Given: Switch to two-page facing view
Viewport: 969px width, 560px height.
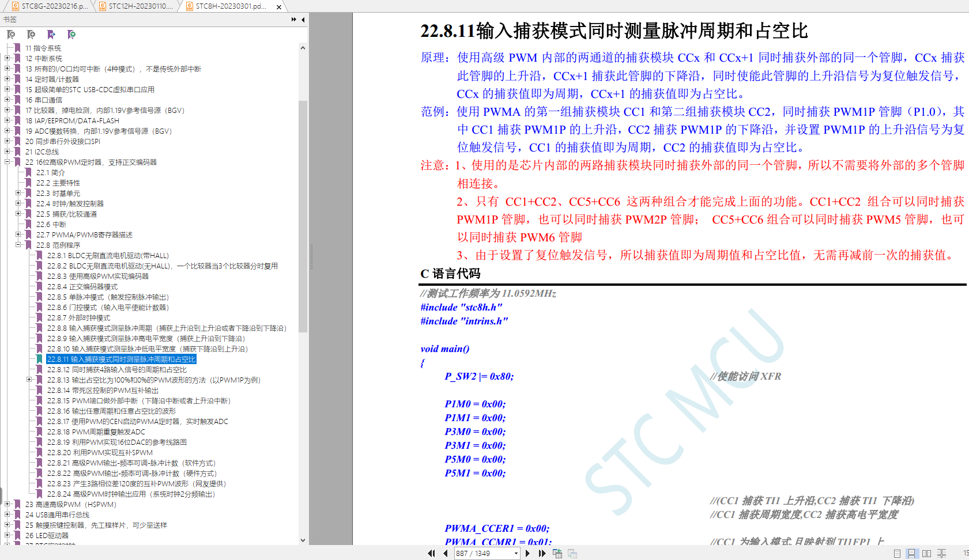Looking at the screenshot, I should pos(926,553).
